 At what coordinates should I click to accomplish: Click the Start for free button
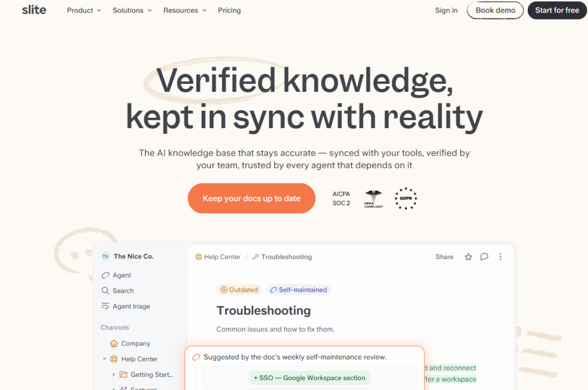point(557,10)
